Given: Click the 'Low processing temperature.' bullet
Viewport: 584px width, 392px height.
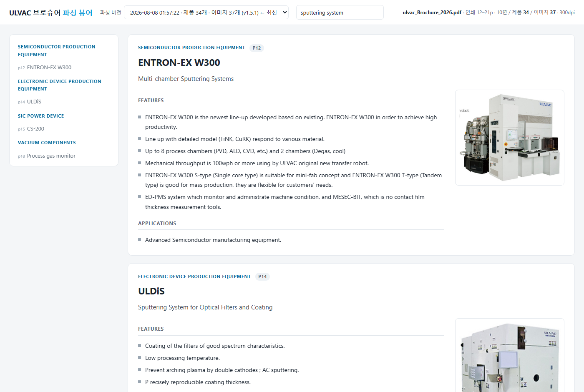Looking at the screenshot, I should coord(182,358).
